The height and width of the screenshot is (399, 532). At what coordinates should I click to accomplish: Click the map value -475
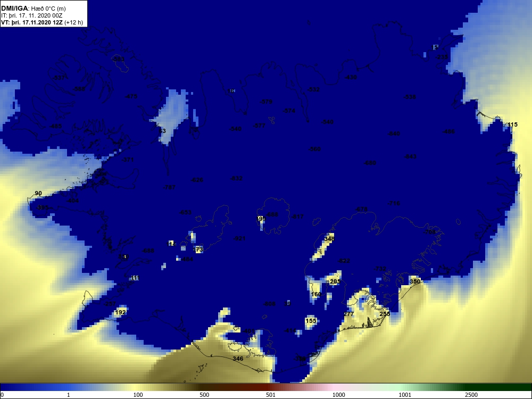click(x=131, y=96)
